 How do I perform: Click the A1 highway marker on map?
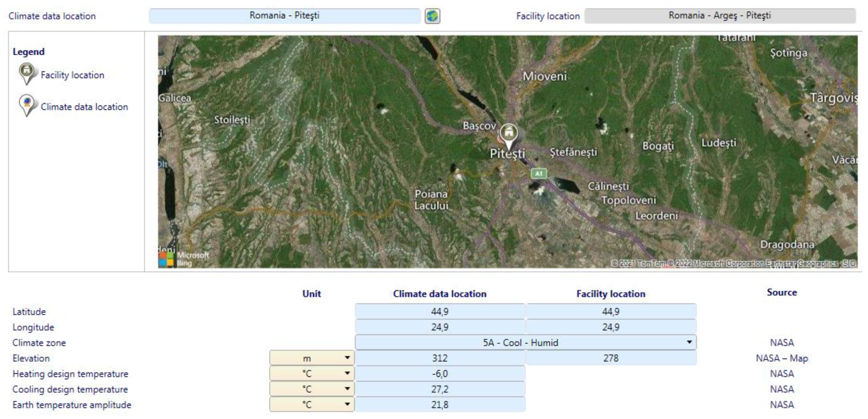coord(539,173)
